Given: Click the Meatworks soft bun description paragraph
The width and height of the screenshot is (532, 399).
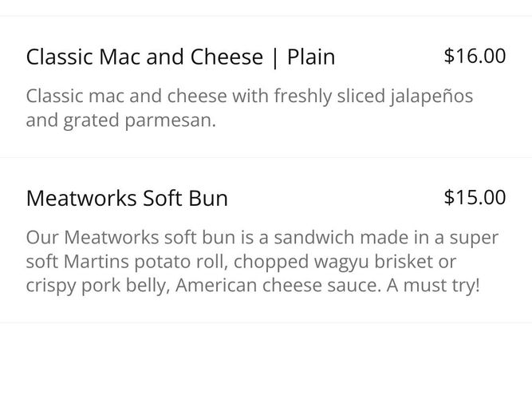Looking at the screenshot, I should pos(262,261).
